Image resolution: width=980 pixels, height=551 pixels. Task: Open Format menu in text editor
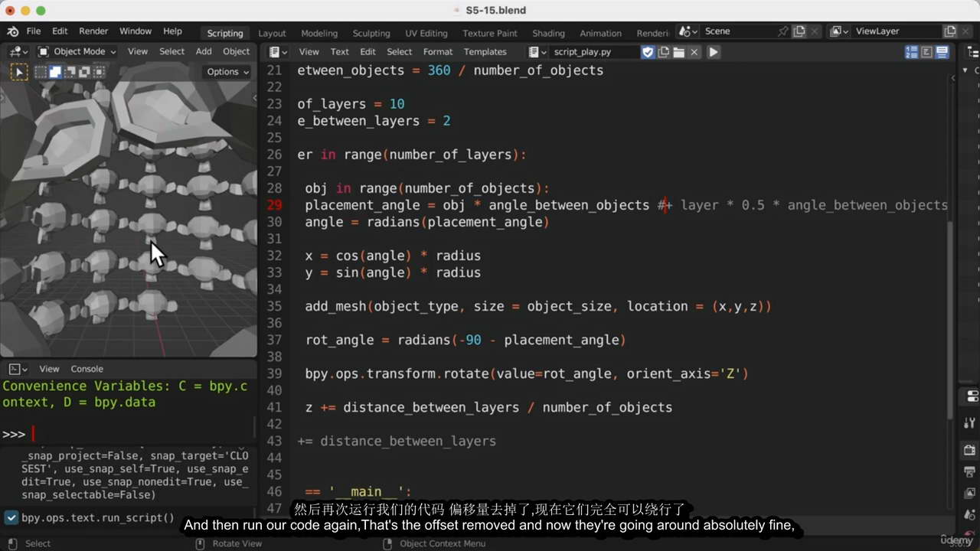437,52
